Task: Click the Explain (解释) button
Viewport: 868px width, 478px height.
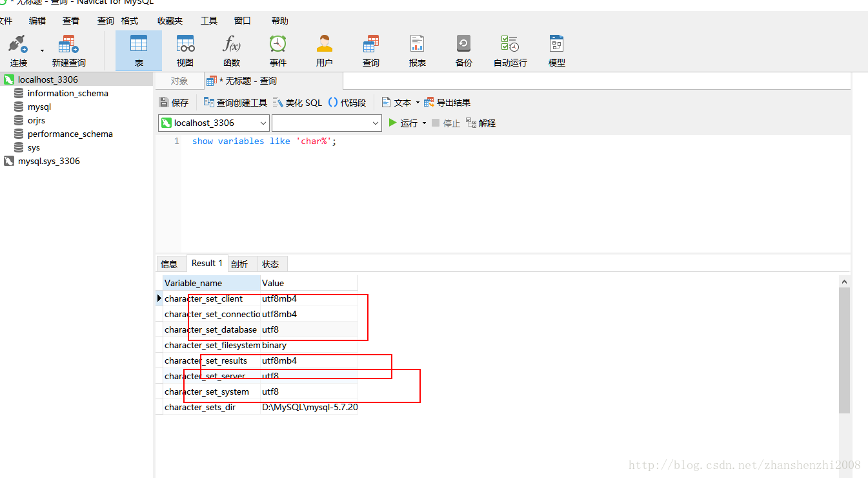Action: 481,123
